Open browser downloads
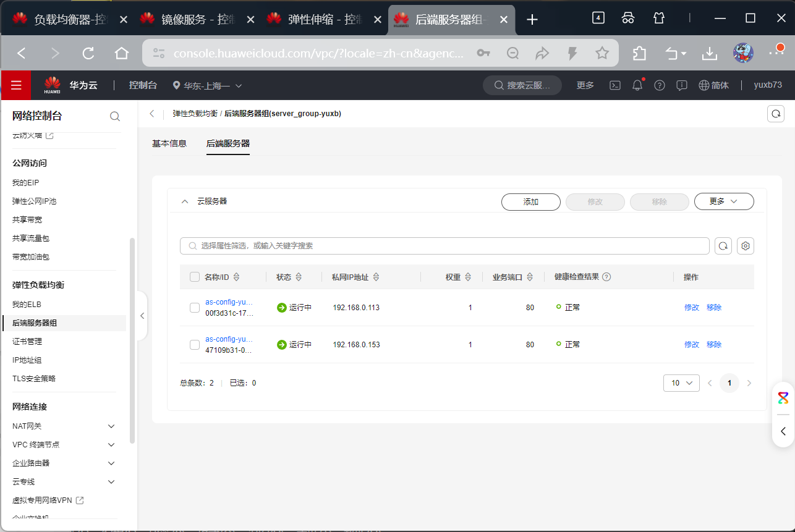The image size is (795, 532). tap(710, 53)
